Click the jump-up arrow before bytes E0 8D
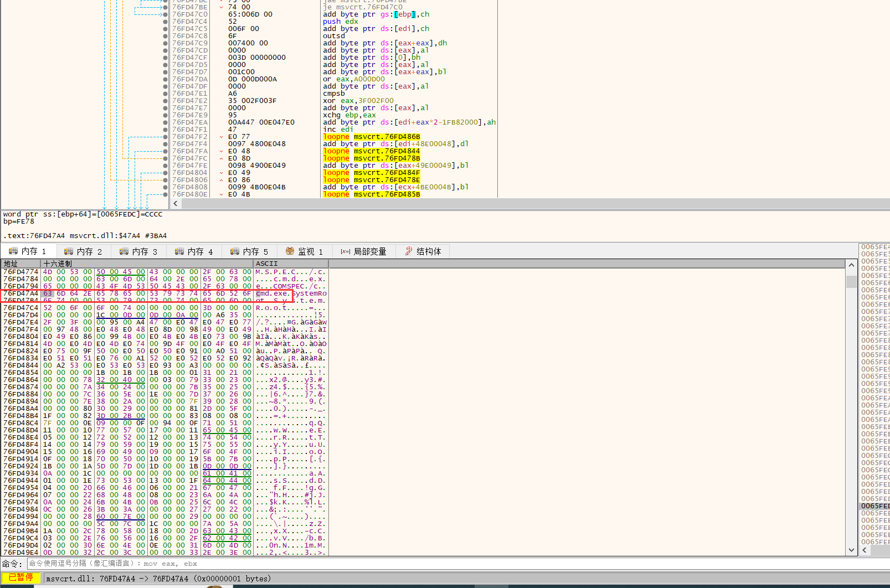The width and height of the screenshot is (890, 588). point(222,158)
